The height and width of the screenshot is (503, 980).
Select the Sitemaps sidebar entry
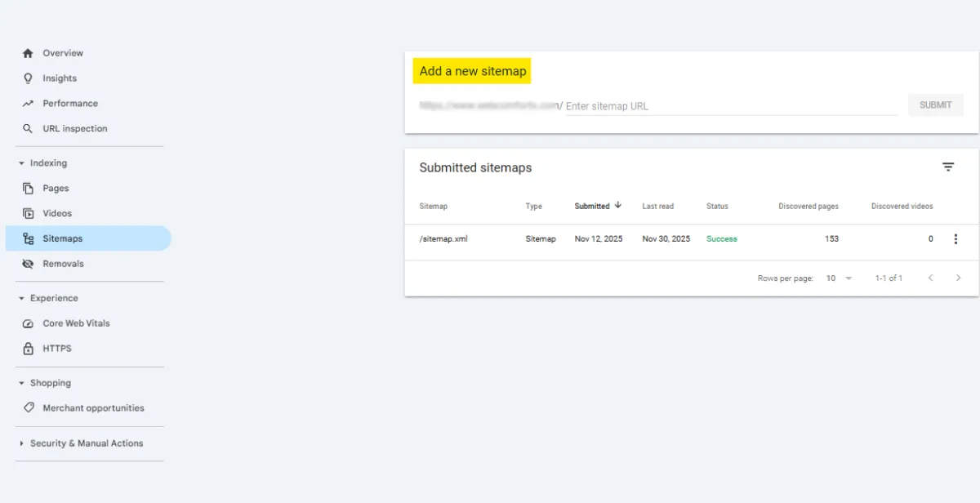pyautogui.click(x=62, y=238)
